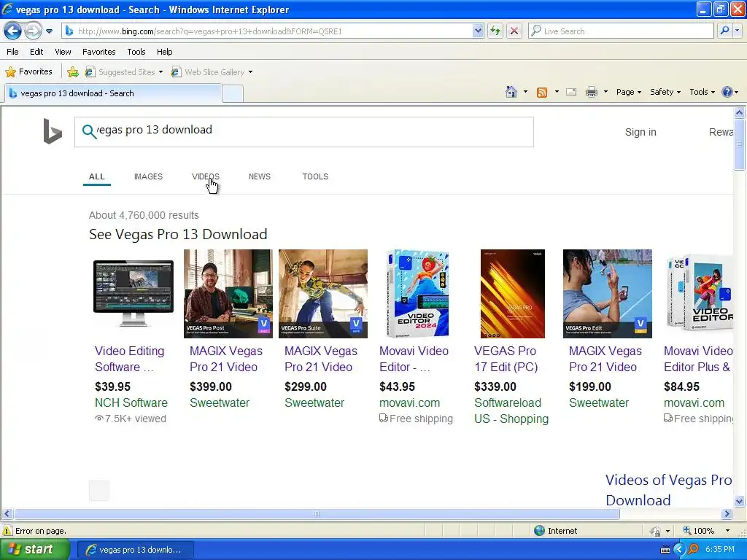Select Internet Explorer taskbar button

click(135, 550)
